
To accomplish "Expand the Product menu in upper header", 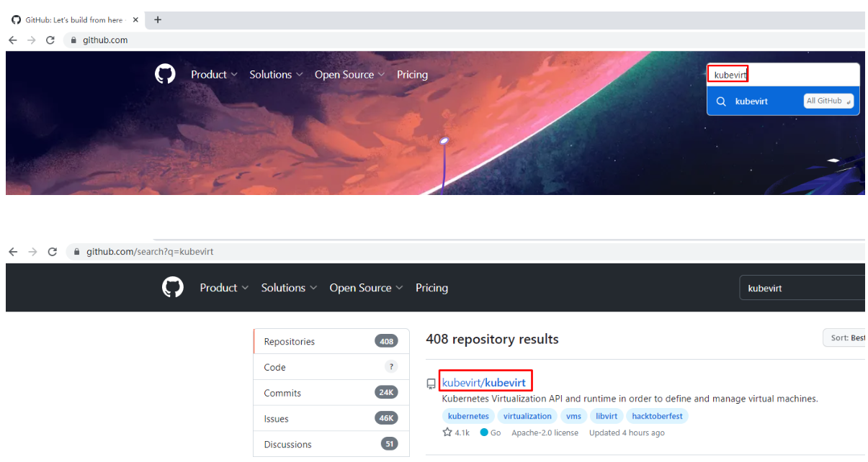I will click(214, 75).
